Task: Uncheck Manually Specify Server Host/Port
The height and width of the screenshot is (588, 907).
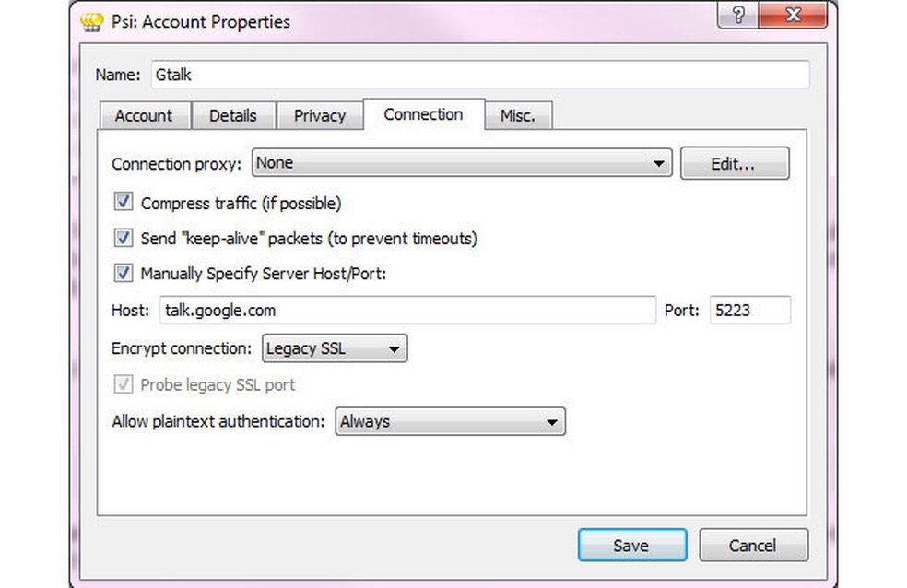Action: click(x=124, y=274)
